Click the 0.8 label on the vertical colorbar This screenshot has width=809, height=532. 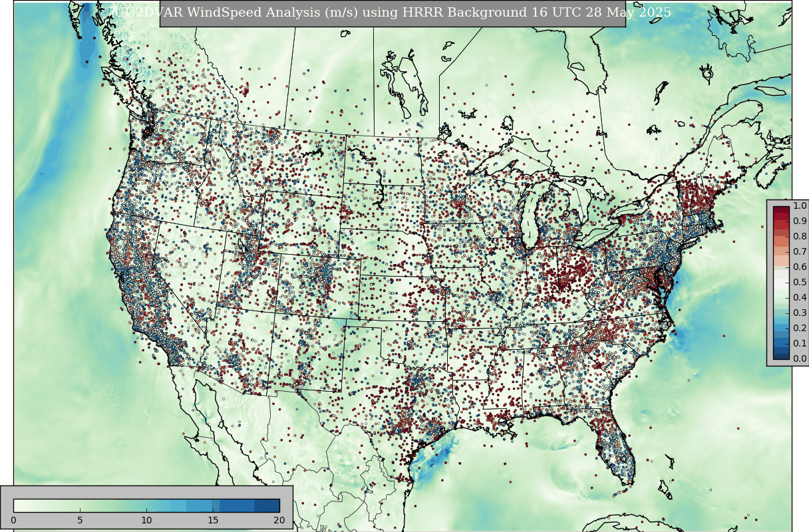(x=800, y=237)
